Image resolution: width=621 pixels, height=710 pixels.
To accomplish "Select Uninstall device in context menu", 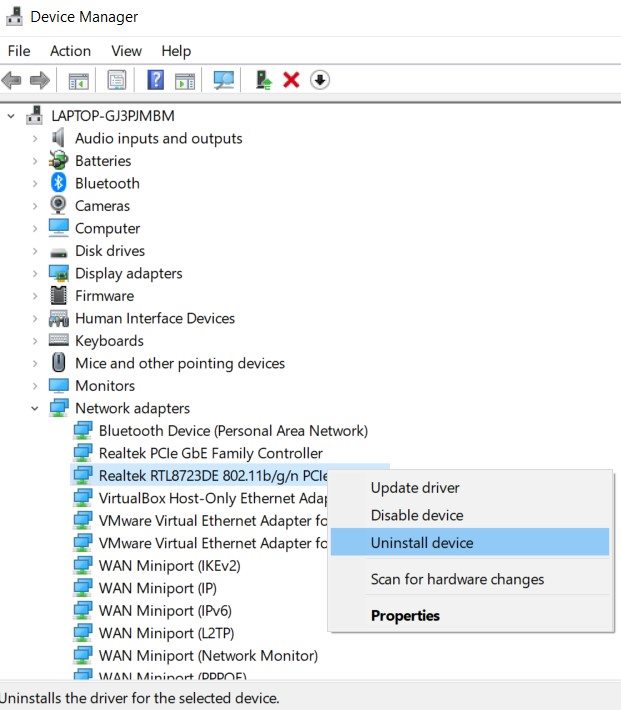I will coord(470,542).
